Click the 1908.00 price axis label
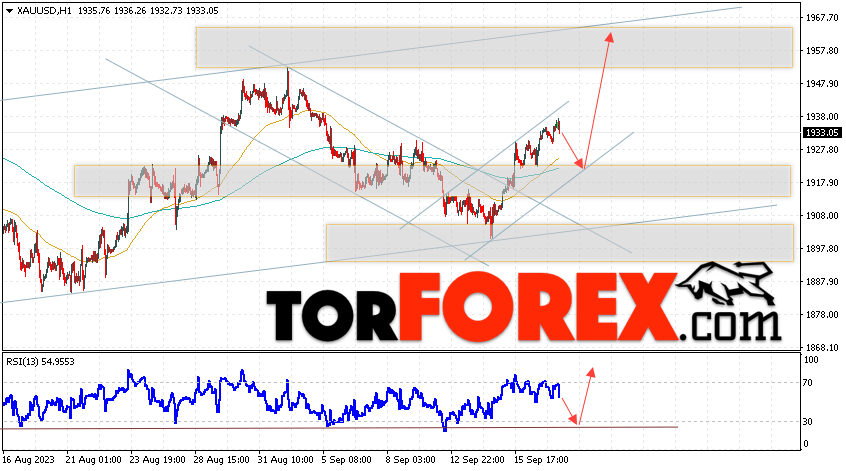The width and height of the screenshot is (846, 471). (822, 216)
